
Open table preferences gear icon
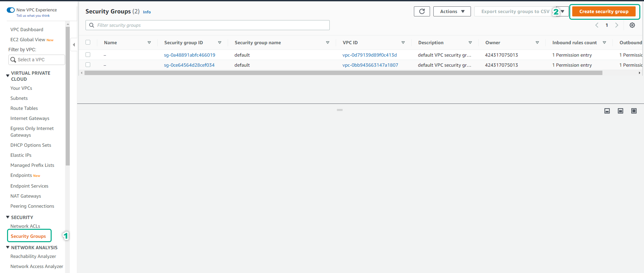(x=632, y=25)
